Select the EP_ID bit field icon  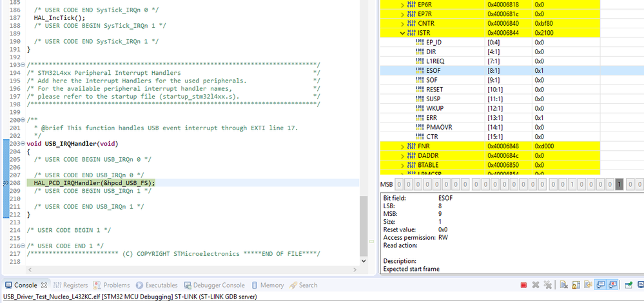419,43
